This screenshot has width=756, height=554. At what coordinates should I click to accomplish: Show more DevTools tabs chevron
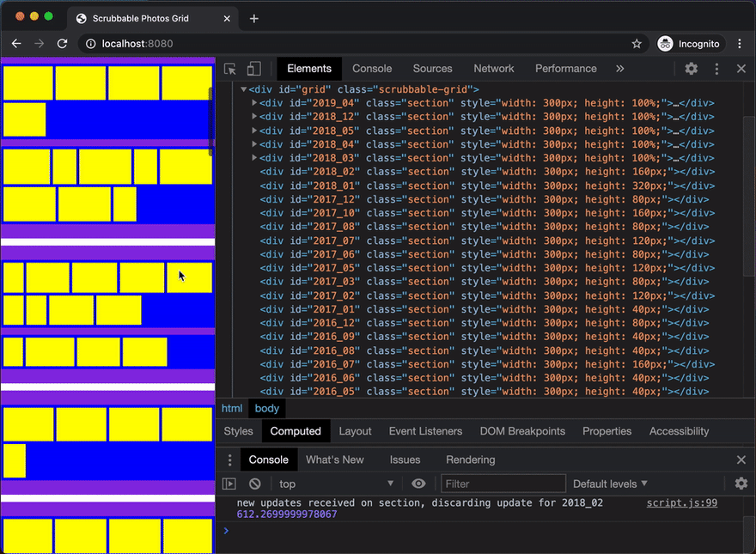pyautogui.click(x=620, y=69)
